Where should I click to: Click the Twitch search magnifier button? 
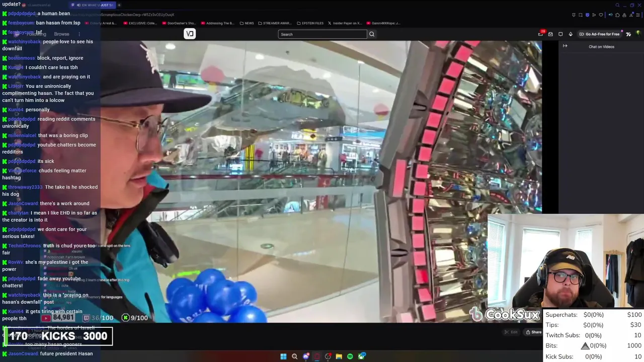(372, 34)
